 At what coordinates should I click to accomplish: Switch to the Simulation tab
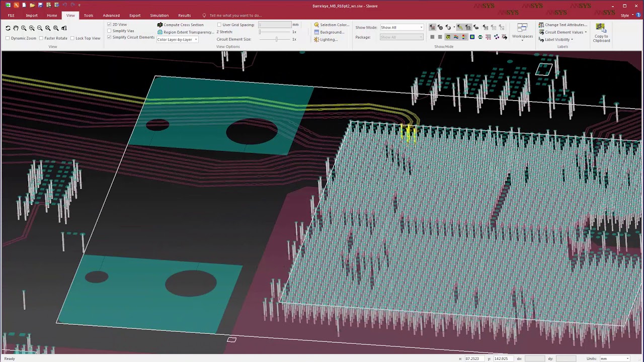tap(159, 15)
